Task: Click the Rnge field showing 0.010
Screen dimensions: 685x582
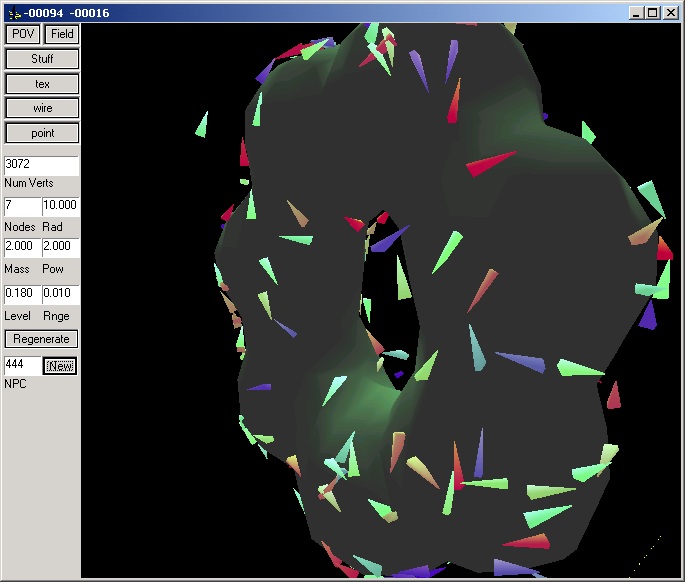Action: point(60,293)
